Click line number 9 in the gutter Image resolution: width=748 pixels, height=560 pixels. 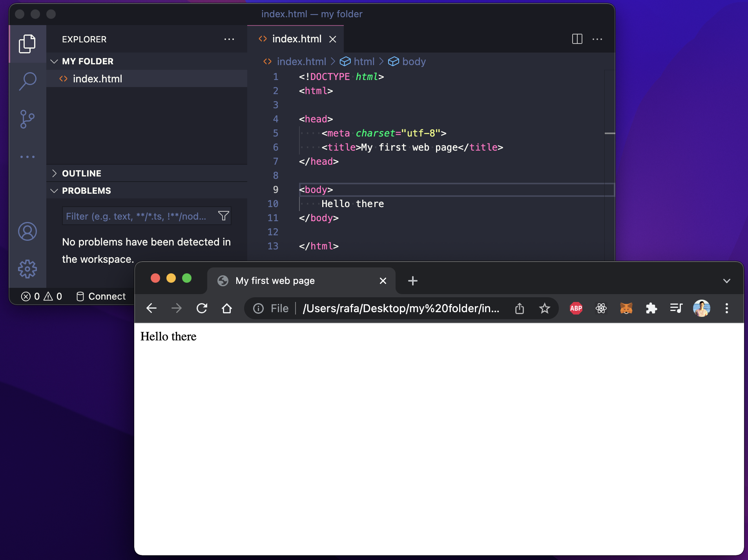point(275,190)
